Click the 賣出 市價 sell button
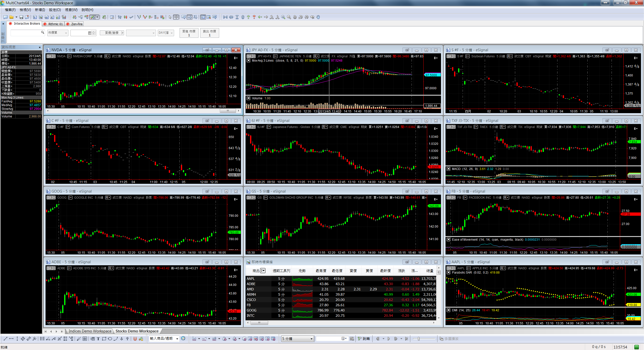This screenshot has width=644, height=350. (x=210, y=33)
